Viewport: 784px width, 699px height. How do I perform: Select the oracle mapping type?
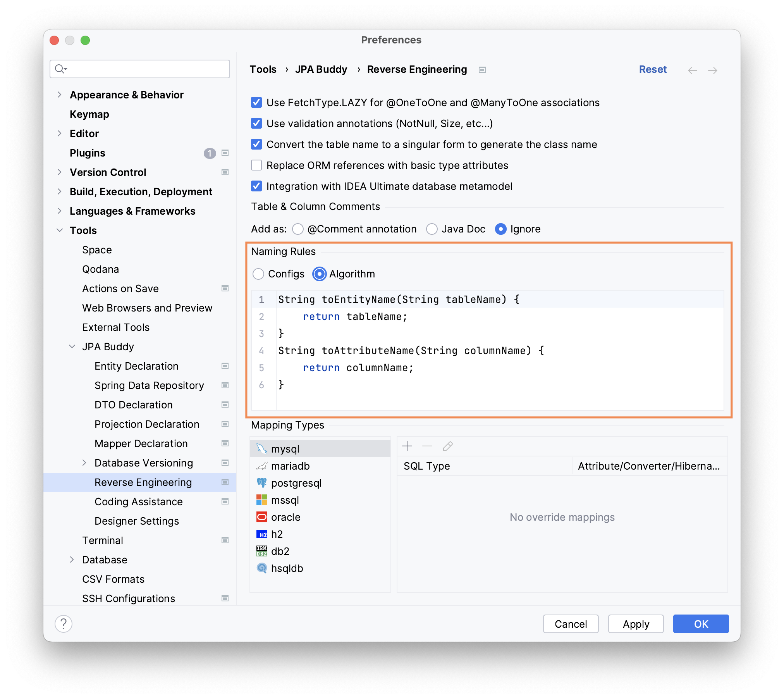pos(285,517)
